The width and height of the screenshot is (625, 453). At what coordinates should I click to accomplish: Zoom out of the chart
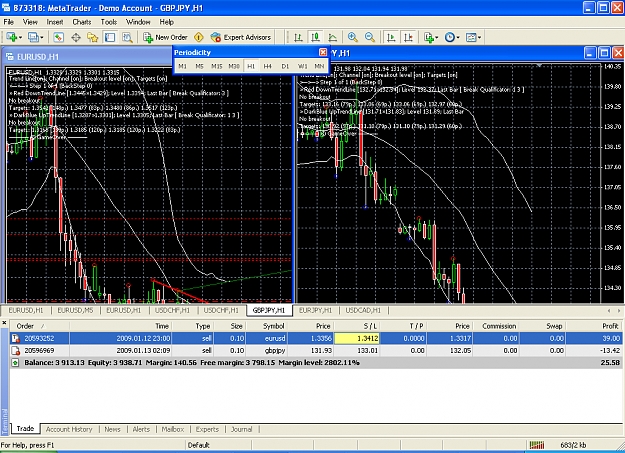pos(369,37)
